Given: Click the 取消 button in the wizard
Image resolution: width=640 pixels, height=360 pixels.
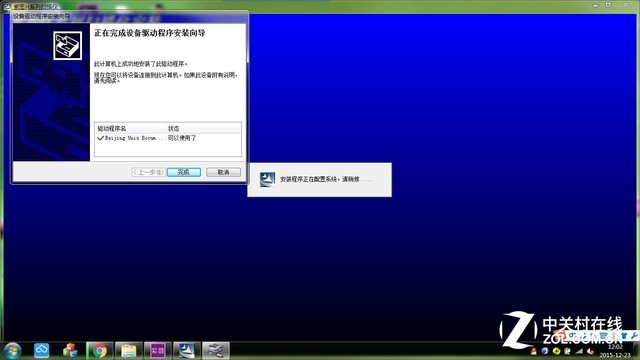Looking at the screenshot, I should pyautogui.click(x=223, y=172).
